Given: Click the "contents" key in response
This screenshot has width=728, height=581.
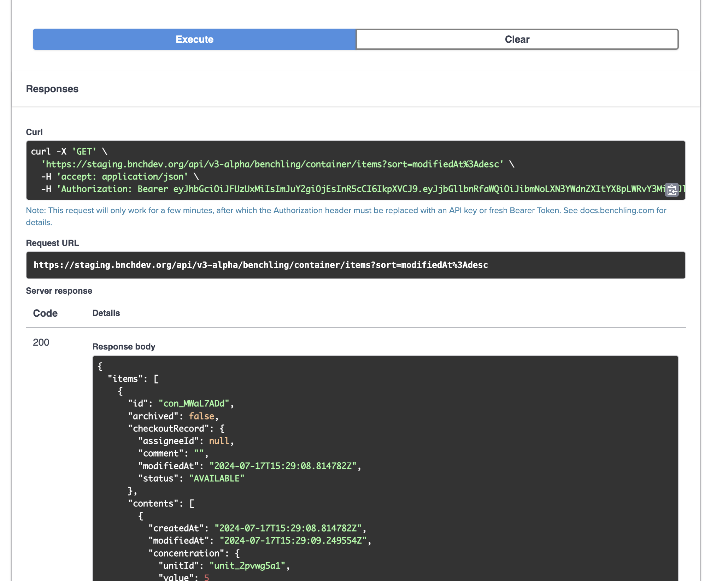Looking at the screenshot, I should click(155, 504).
